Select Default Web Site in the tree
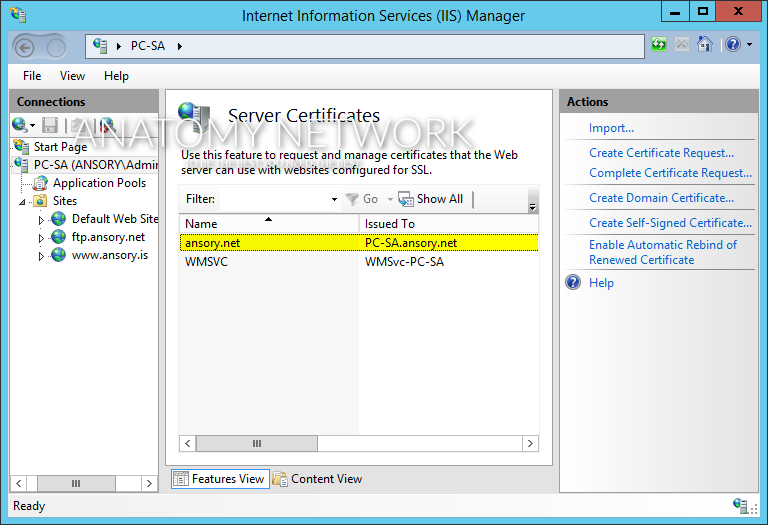Image resolution: width=768 pixels, height=525 pixels. [115, 219]
